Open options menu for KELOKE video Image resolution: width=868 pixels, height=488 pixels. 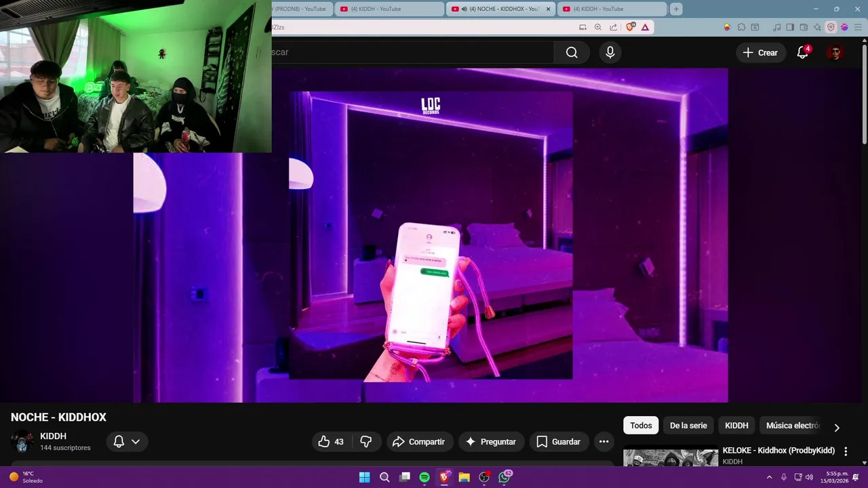pyautogui.click(x=846, y=451)
